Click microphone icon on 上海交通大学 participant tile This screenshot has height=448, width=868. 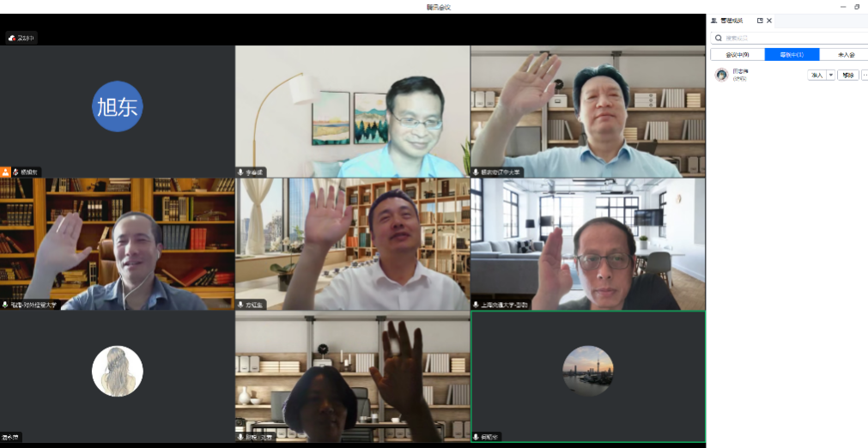pyautogui.click(x=476, y=305)
